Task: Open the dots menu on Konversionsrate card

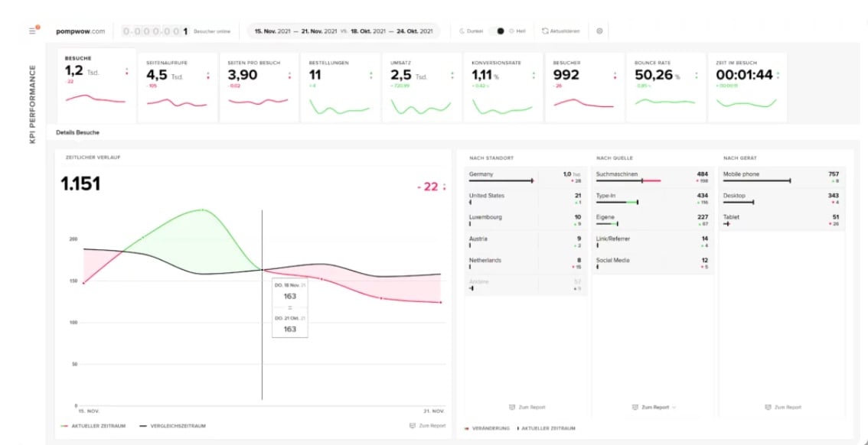Action: pyautogui.click(x=534, y=75)
